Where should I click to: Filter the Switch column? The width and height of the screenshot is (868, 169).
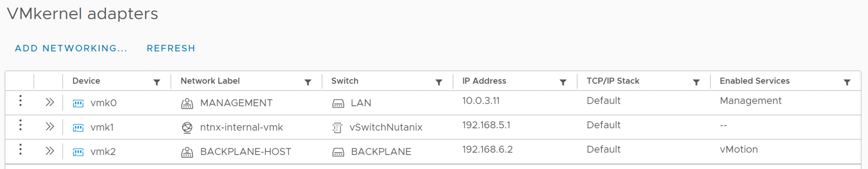coord(439,82)
